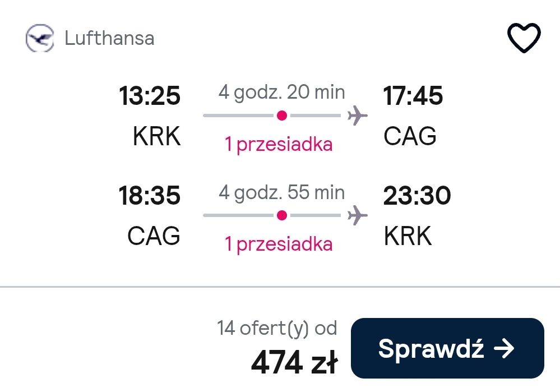Image resolution: width=560 pixels, height=392 pixels.
Task: Open return 1 przesiadka stopover details
Action: pos(279,245)
